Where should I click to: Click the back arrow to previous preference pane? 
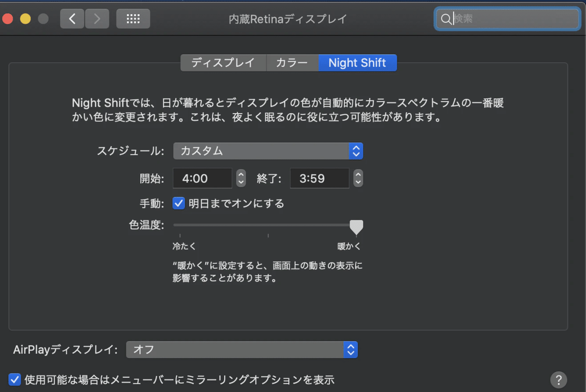coord(72,19)
